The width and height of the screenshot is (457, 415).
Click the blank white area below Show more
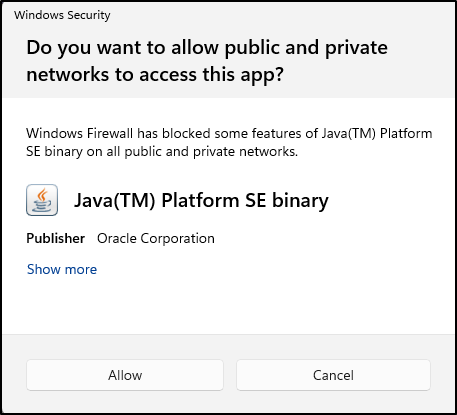click(x=228, y=305)
